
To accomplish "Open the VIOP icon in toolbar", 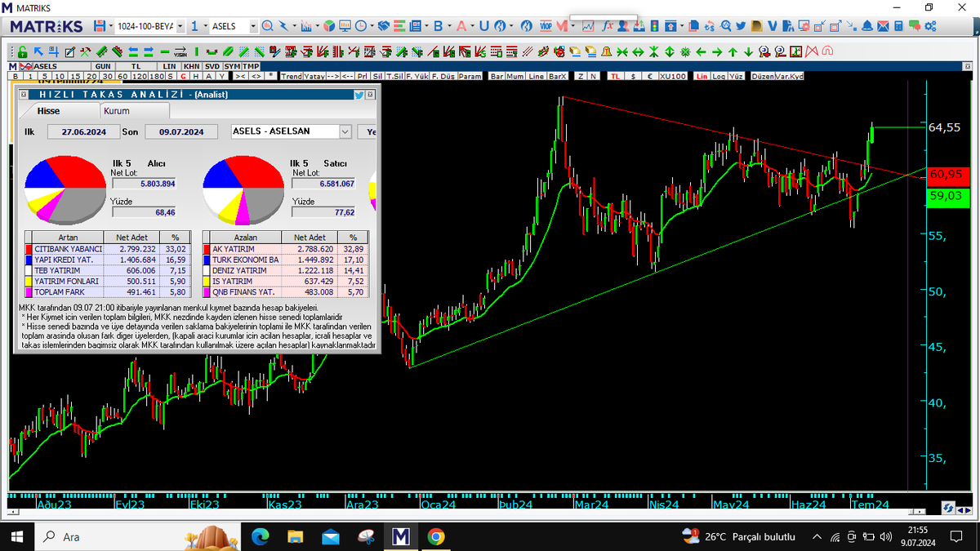I will click(546, 26).
